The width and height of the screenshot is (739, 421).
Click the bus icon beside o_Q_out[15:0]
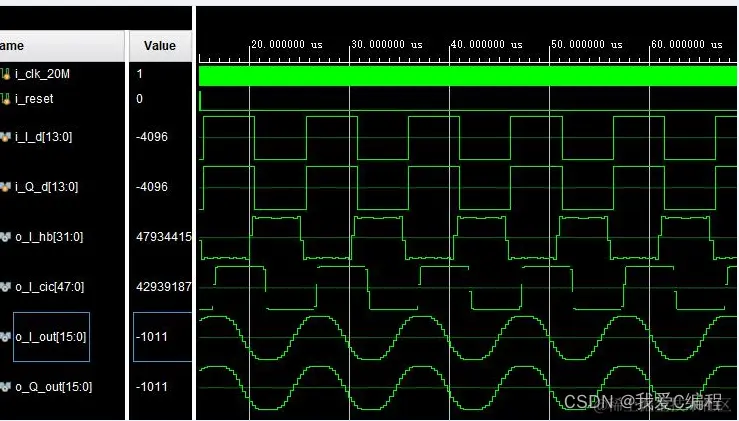(x=5, y=387)
